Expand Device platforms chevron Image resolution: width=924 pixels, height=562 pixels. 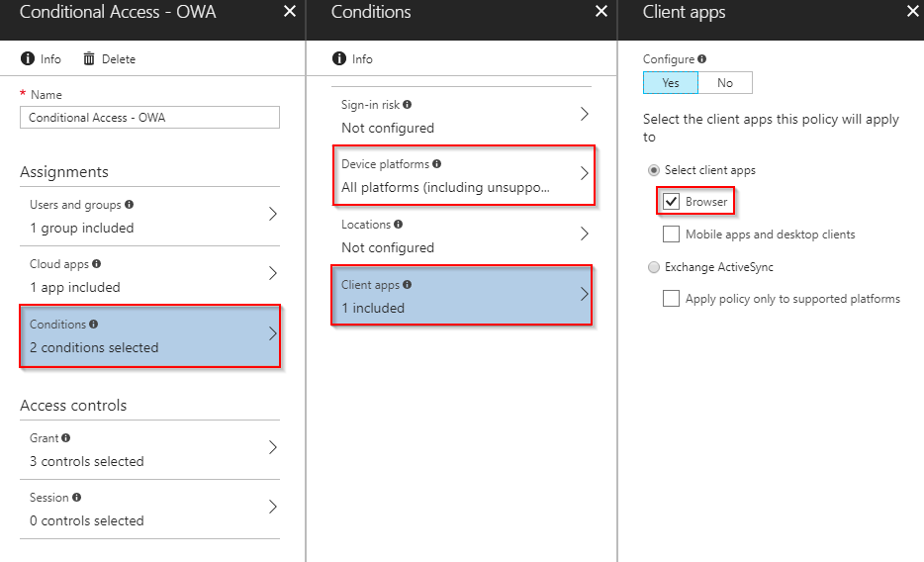(584, 174)
